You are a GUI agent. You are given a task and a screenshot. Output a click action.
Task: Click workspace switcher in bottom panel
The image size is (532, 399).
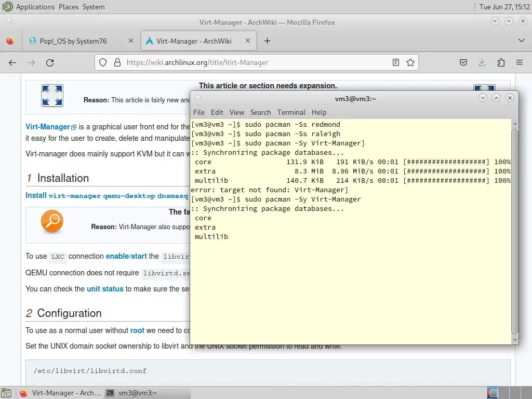509,393
